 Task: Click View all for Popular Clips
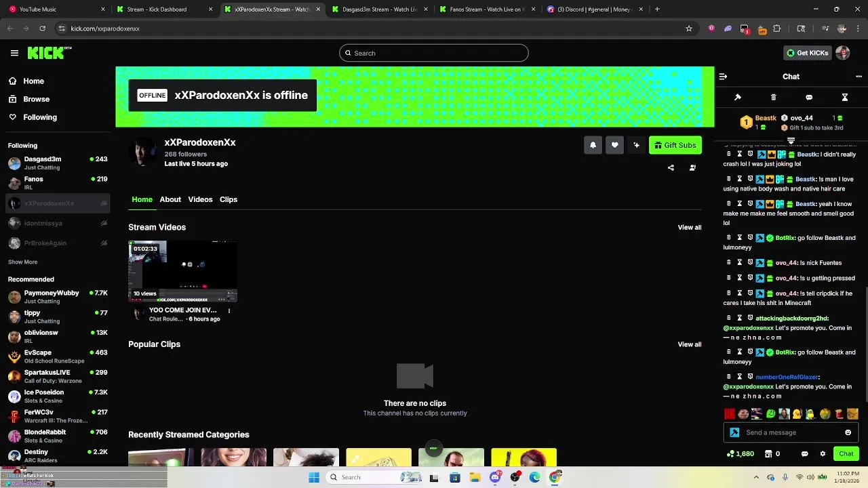point(690,344)
